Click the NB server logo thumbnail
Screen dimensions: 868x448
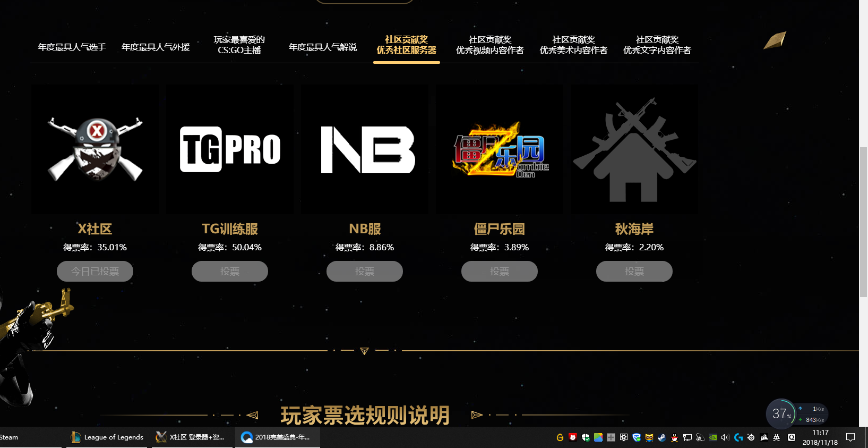[365, 149]
